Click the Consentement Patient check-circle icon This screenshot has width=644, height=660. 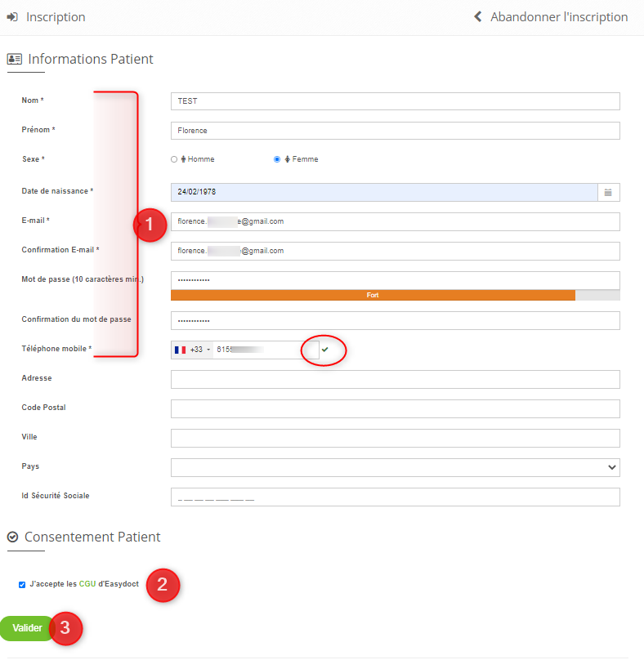pyautogui.click(x=12, y=537)
